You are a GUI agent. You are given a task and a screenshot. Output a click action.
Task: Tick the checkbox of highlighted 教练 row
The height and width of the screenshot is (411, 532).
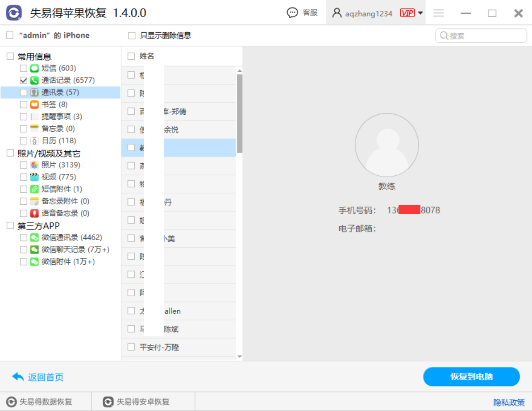tap(131, 148)
